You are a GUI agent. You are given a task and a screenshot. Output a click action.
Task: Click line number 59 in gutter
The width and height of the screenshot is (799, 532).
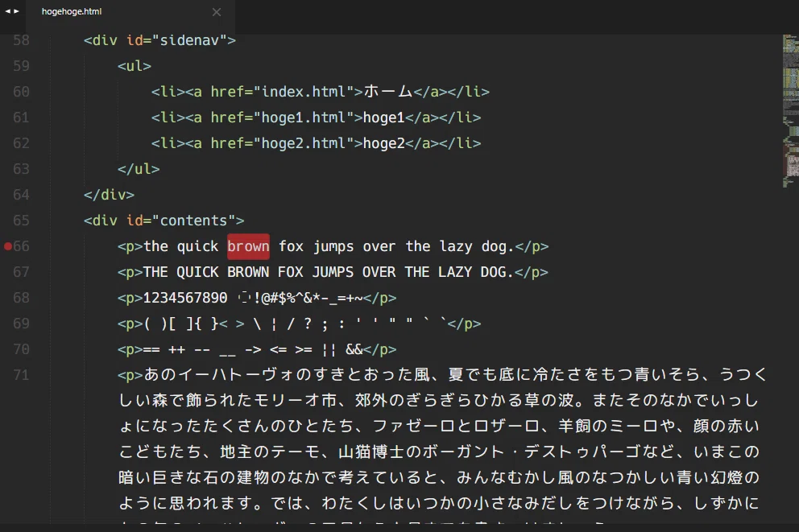click(x=21, y=66)
